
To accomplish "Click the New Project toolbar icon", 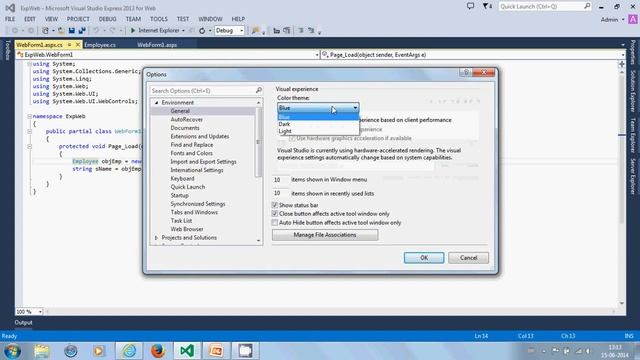I will [x=45, y=31].
